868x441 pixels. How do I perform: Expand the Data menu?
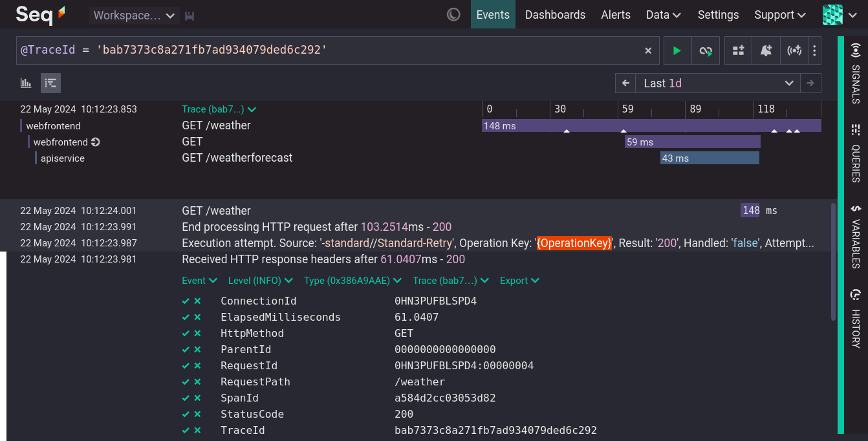(x=664, y=14)
